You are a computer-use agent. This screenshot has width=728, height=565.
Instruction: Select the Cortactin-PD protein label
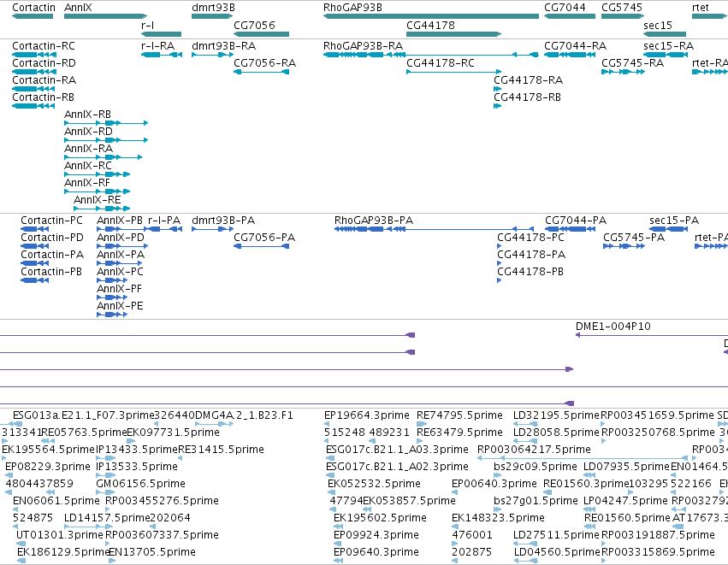52,238
